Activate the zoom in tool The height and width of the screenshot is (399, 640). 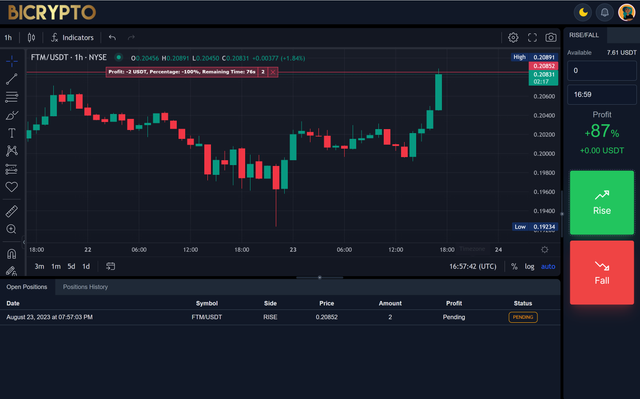point(11,229)
